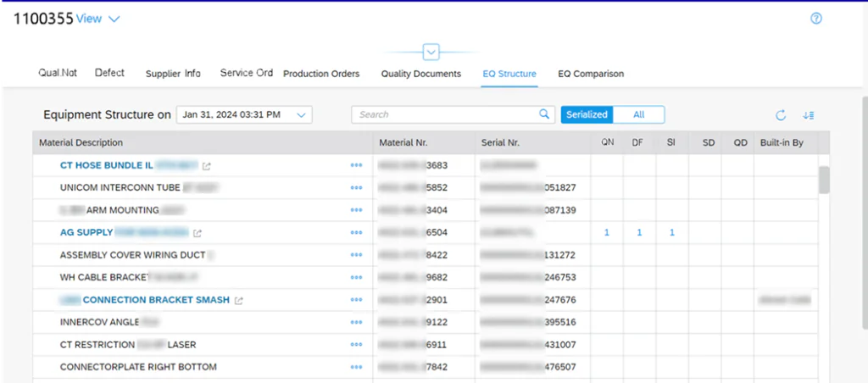The width and height of the screenshot is (868, 383).
Task: Open external link icon beside CONNECTION BRACKET SMASH
Action: coord(238,301)
